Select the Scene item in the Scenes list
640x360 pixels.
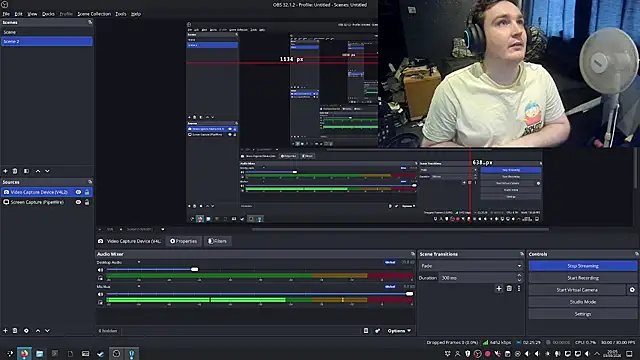point(47,32)
